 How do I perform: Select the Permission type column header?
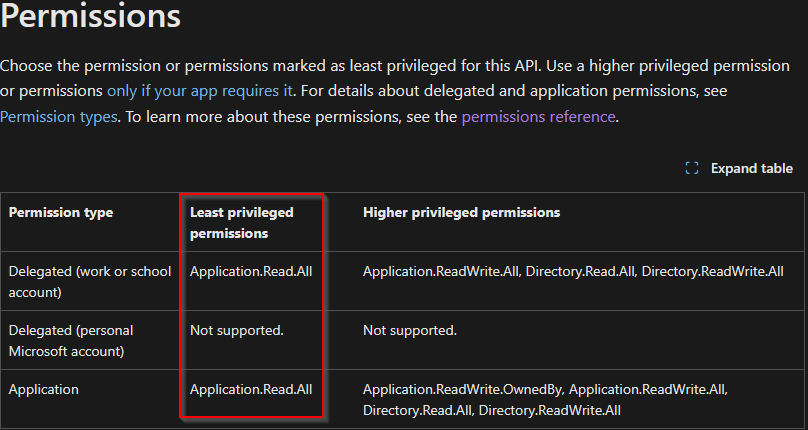(61, 212)
